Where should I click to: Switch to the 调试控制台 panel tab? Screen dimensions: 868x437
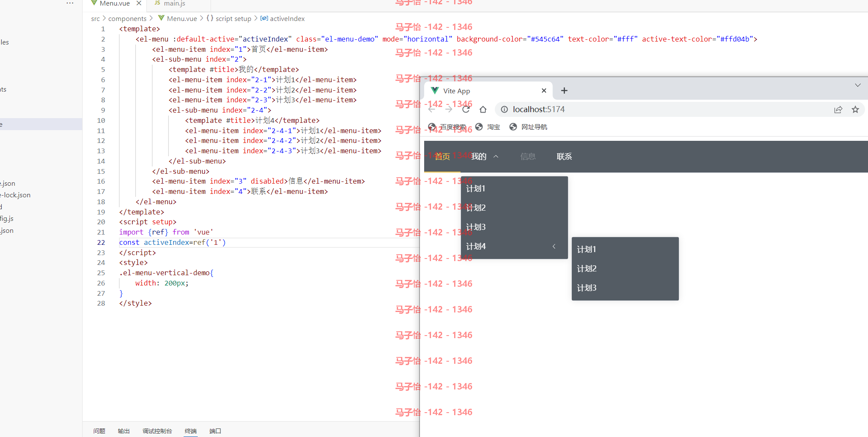[x=157, y=431]
